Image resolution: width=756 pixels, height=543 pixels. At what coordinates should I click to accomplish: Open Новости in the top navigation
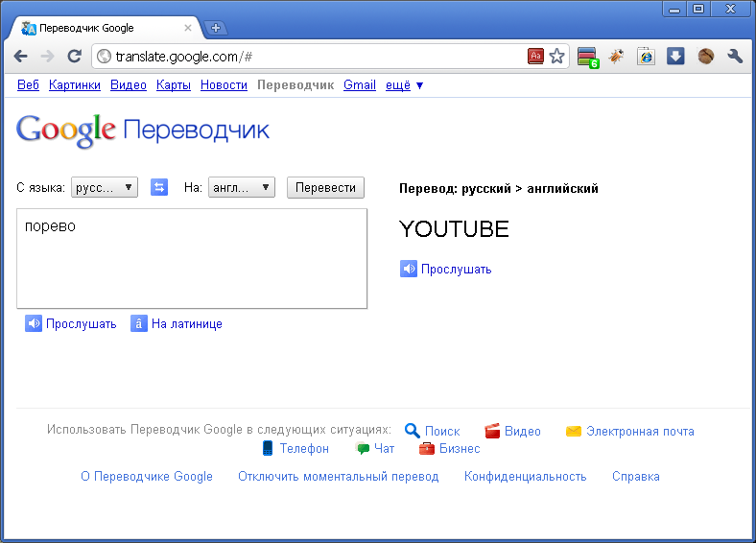(224, 84)
